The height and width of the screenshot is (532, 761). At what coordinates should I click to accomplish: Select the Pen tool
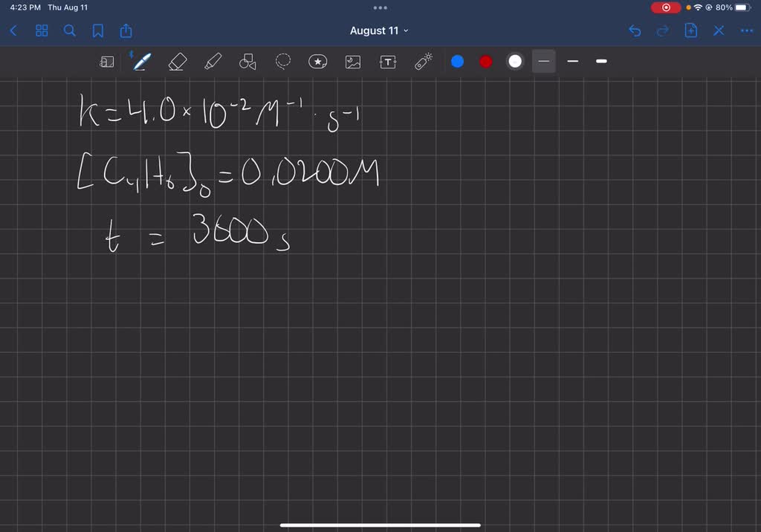point(141,62)
